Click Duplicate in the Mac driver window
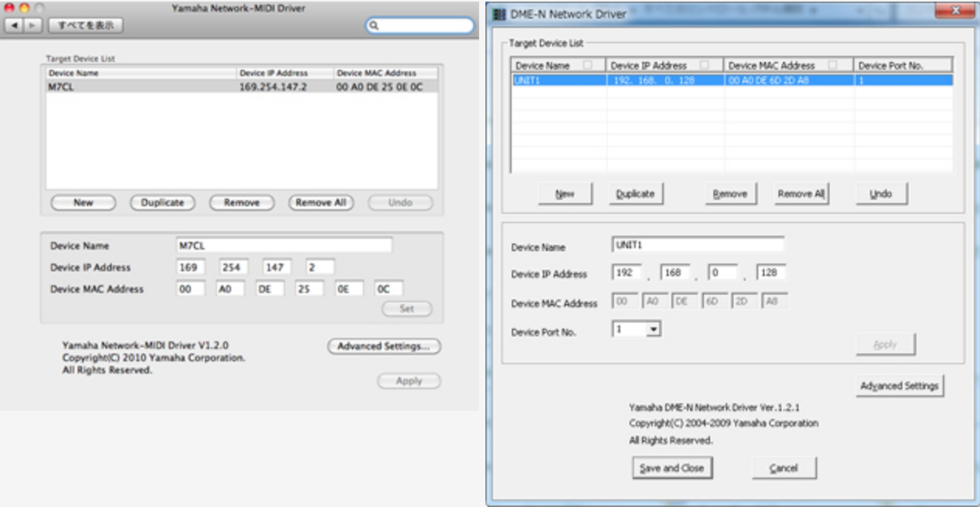The height and width of the screenshot is (507, 980). [162, 202]
